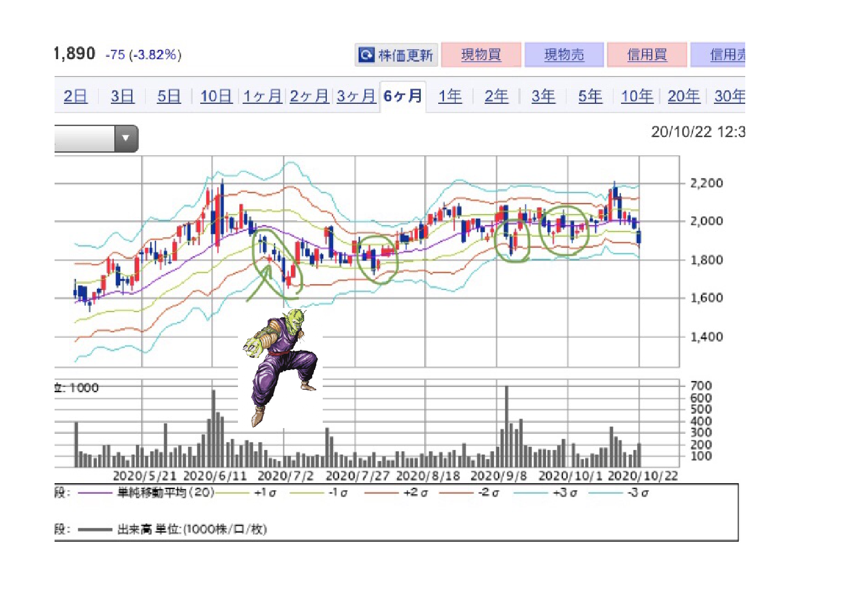Click the 2,200 price axis label

pos(706,183)
